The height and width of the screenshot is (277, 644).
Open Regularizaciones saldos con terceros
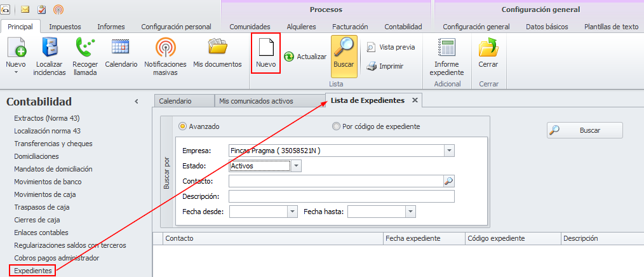pyautogui.click(x=70, y=245)
